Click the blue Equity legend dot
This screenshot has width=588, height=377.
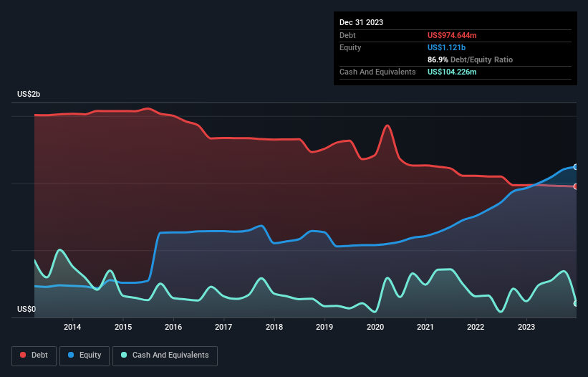click(x=71, y=355)
